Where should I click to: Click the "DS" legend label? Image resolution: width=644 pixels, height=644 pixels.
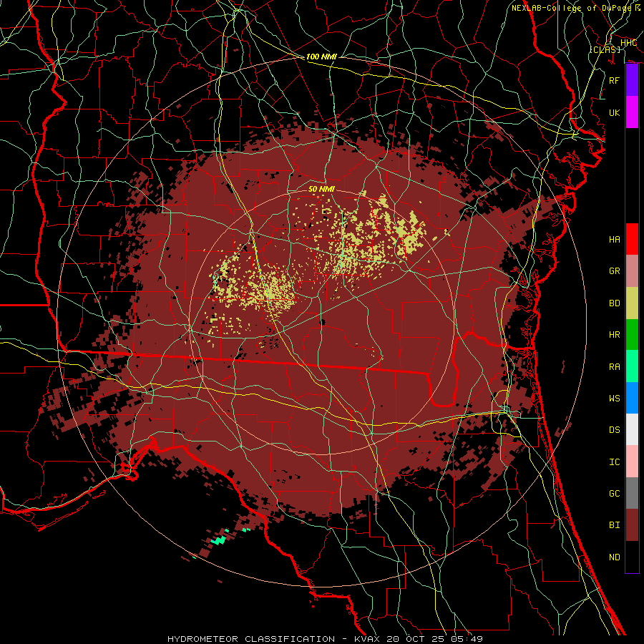615,429
